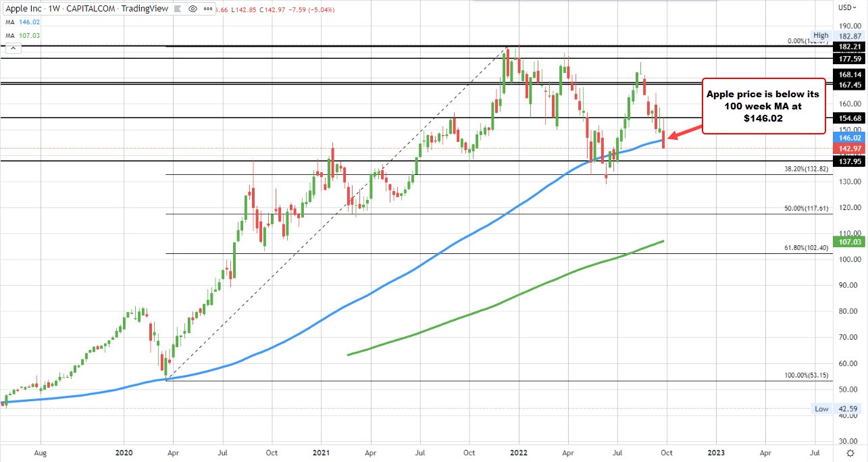Select the MA 146.02 indicator legend

click(22, 22)
